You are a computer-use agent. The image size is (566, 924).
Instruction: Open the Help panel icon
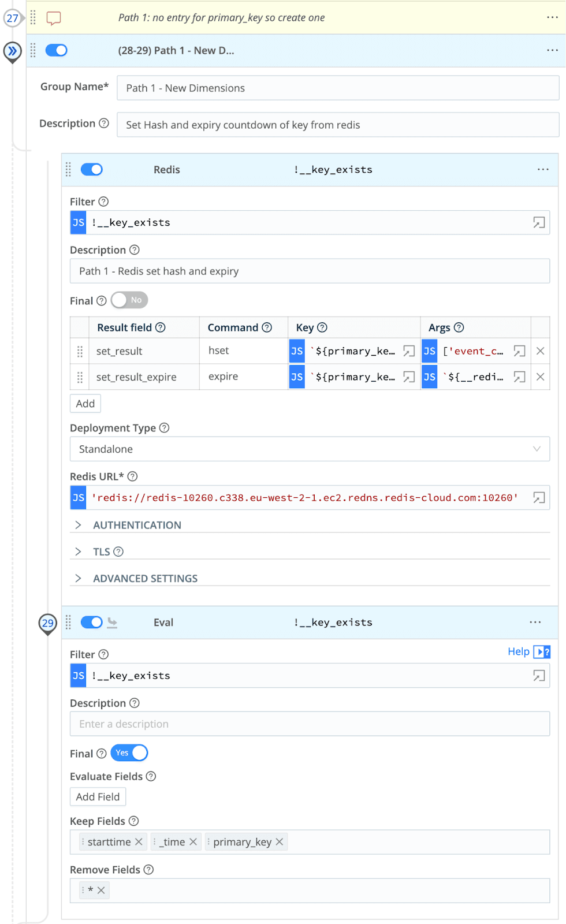(x=542, y=652)
